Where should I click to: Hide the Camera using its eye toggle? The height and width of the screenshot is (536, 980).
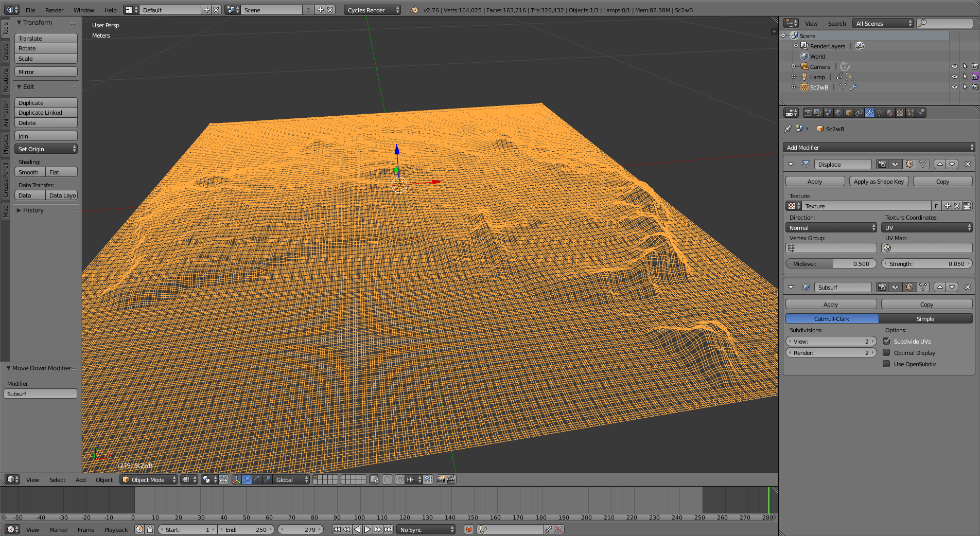pyautogui.click(x=955, y=66)
